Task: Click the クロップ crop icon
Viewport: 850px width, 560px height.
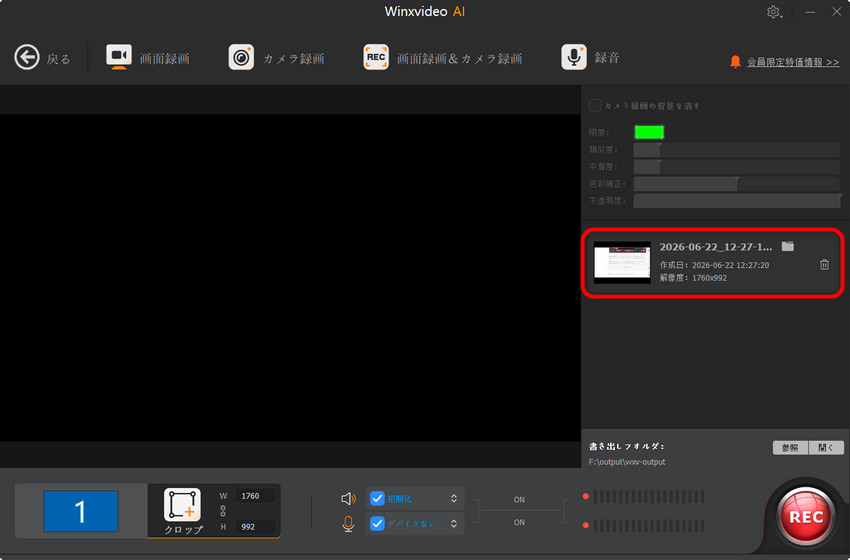Action: [182, 505]
